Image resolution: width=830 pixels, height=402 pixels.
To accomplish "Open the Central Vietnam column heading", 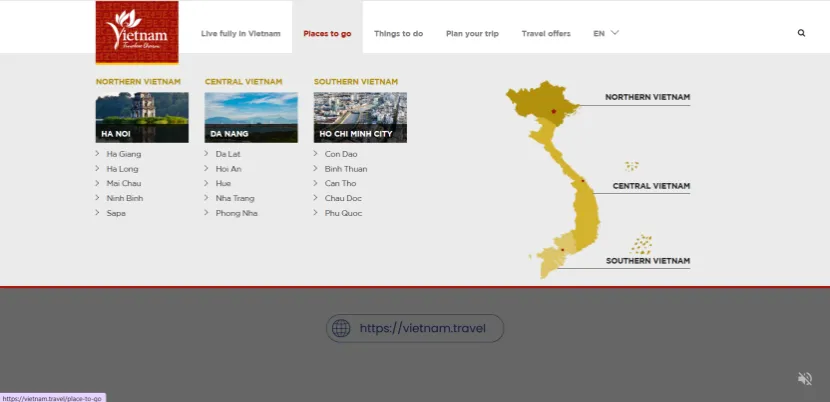I will coord(243,82).
